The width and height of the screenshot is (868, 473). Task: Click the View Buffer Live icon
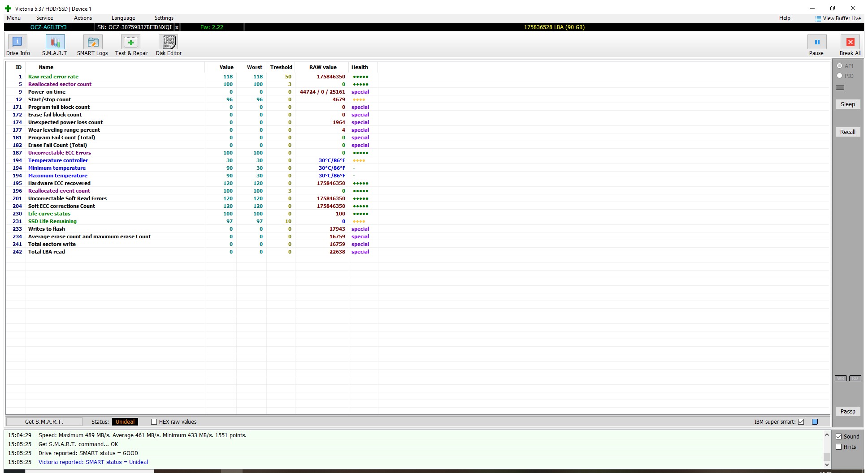(818, 18)
